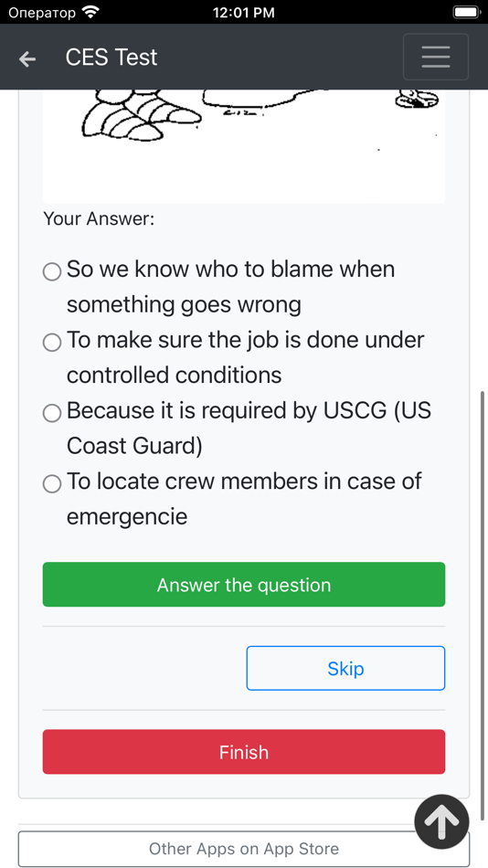
Task: Select radio for 'who to blame' answer
Action: [52, 271]
